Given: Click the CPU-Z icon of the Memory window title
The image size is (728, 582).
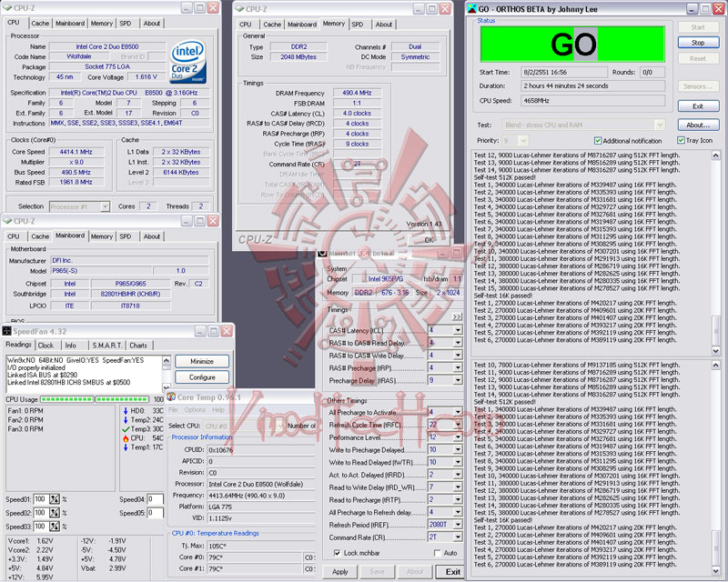Looking at the screenshot, I should (239, 9).
